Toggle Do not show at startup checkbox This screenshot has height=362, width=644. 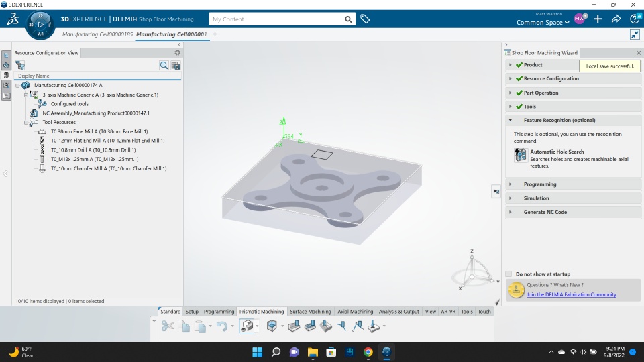(x=508, y=274)
